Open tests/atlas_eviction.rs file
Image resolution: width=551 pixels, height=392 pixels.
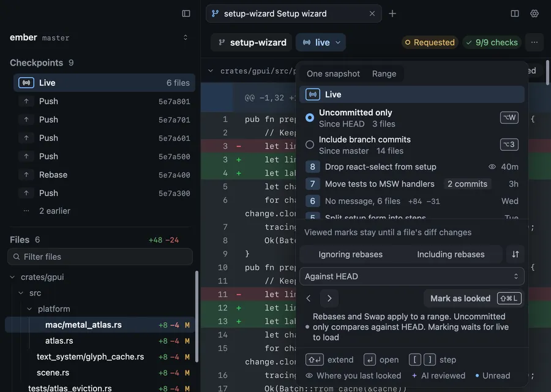coord(100,388)
